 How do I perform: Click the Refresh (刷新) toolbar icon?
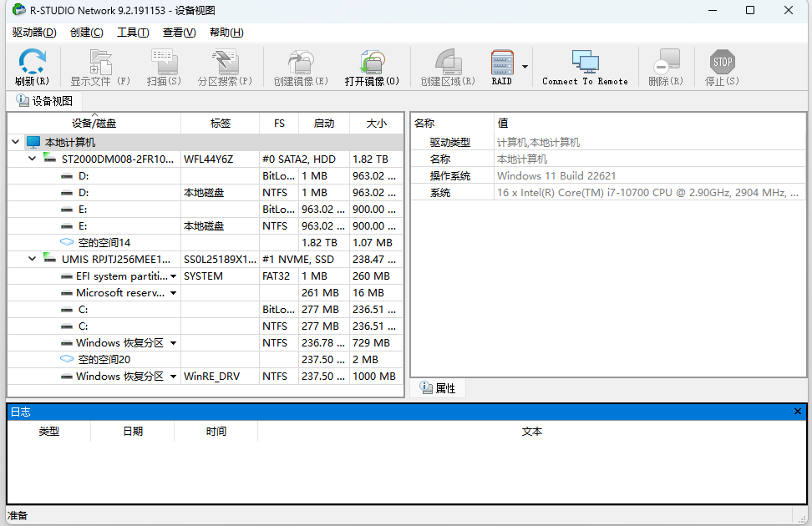(32, 62)
